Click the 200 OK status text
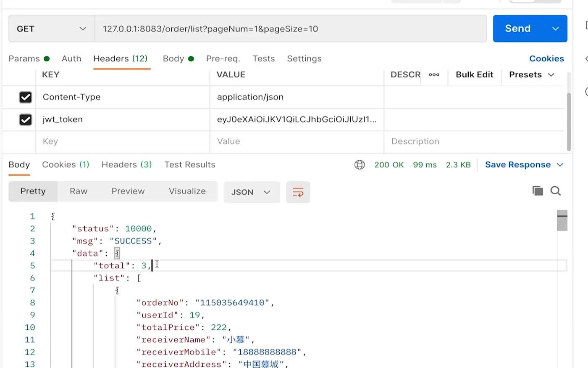 point(389,165)
